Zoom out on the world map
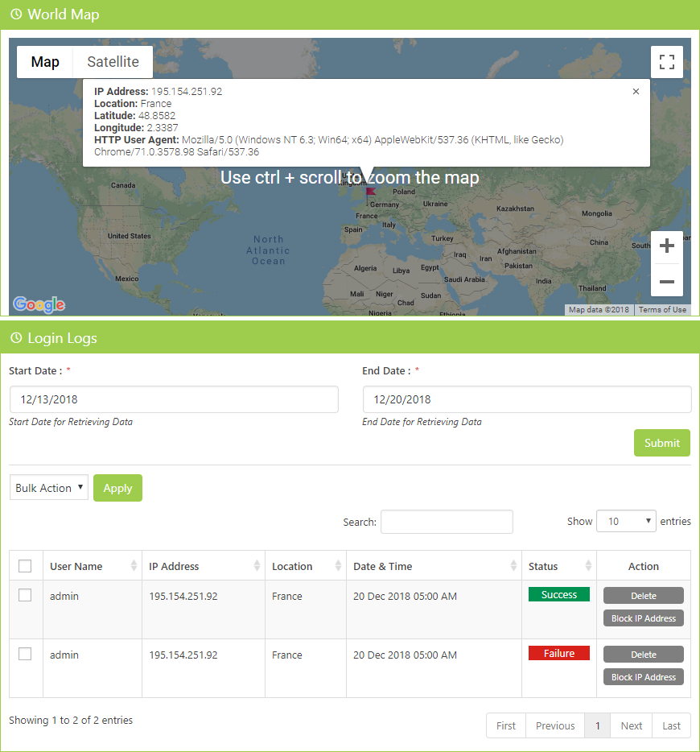This screenshot has width=700, height=752. tap(666, 281)
